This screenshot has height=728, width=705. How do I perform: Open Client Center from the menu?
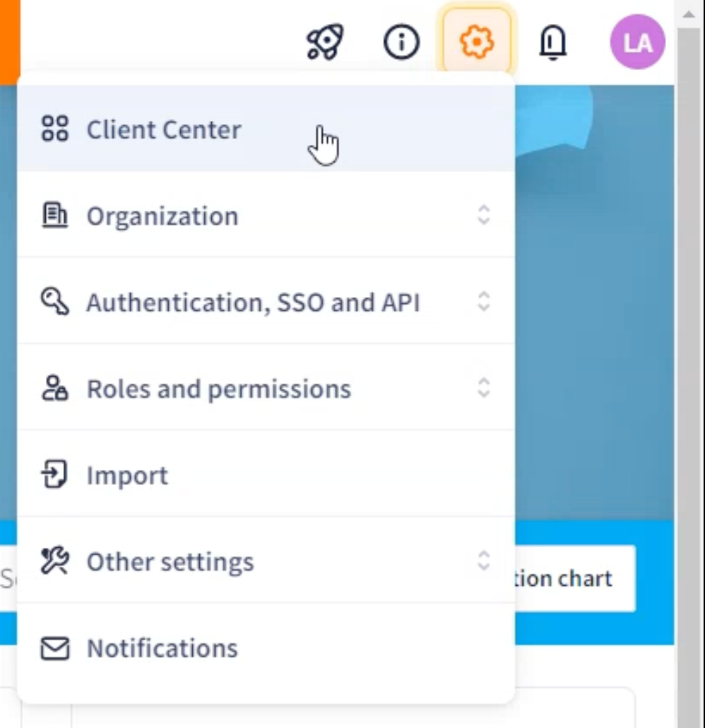click(164, 129)
